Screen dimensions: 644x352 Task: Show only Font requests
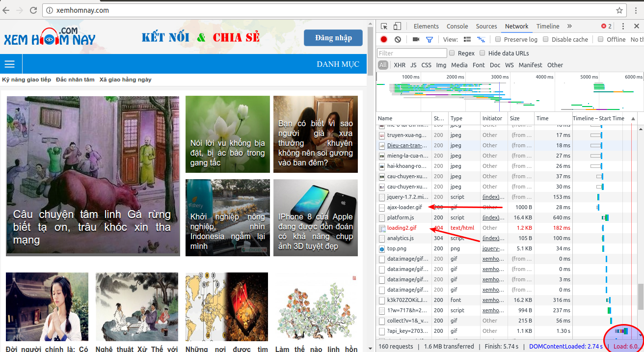pyautogui.click(x=479, y=65)
